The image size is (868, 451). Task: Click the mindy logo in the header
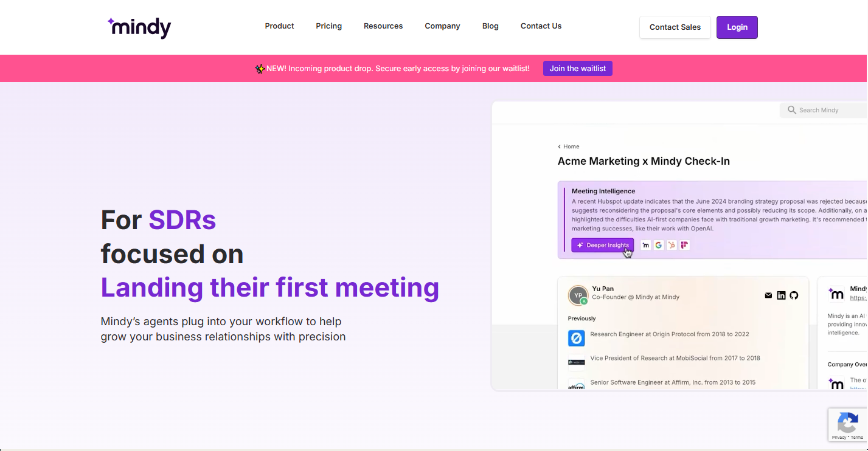[x=139, y=27]
